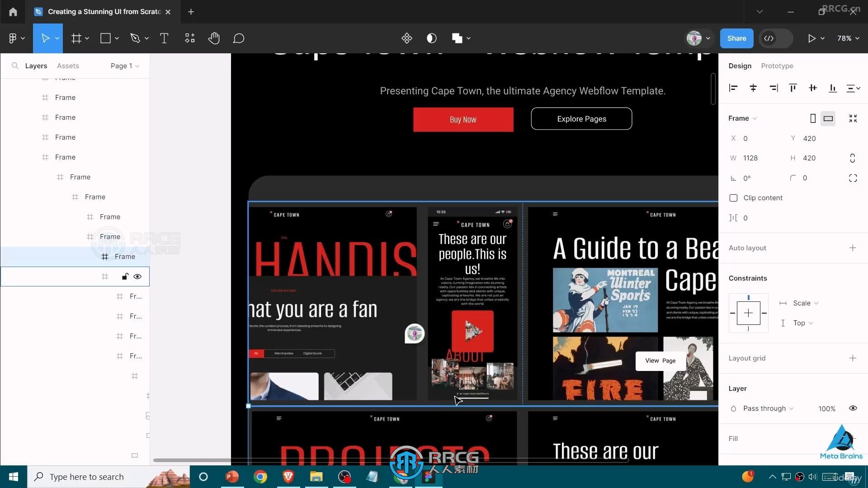Screen dimensions: 868x488
Task: Set frame to landscape orientation
Action: click(x=828, y=118)
